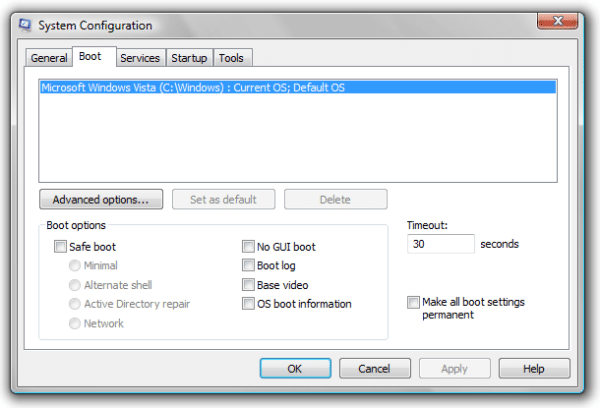600x408 pixels.
Task: Enable OS boot information
Action: 248,304
